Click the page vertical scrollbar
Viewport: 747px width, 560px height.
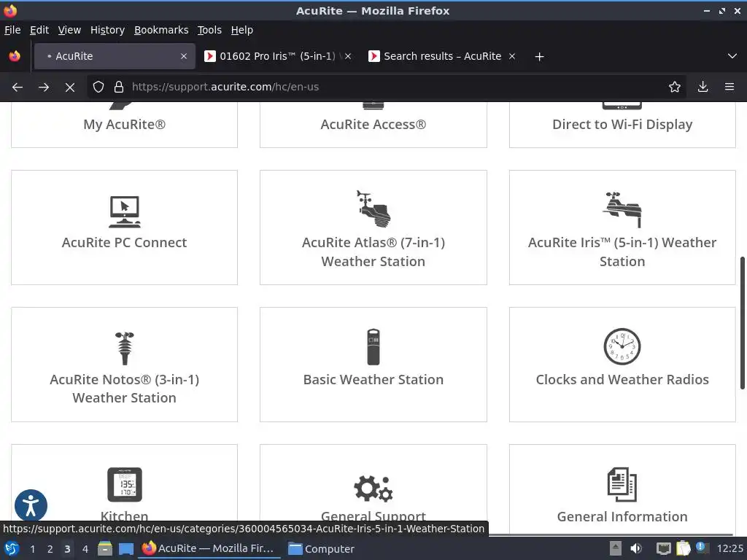tap(742, 323)
